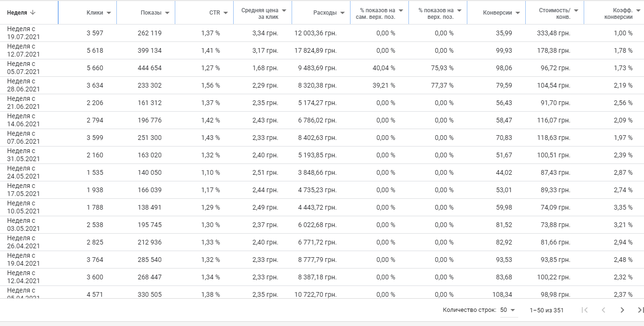Go to the previous results page
This screenshot has height=326, width=644.
[x=603, y=310]
